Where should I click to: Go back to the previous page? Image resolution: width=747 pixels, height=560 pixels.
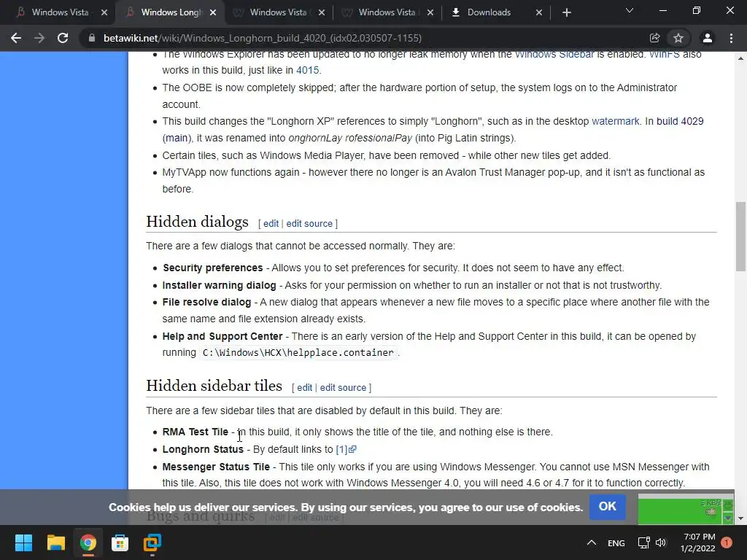coord(16,38)
